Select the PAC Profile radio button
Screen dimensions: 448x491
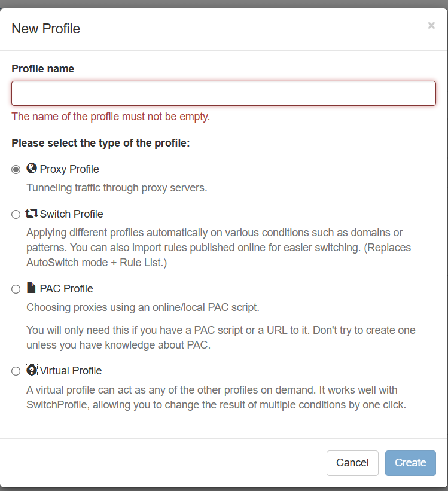[16, 289]
